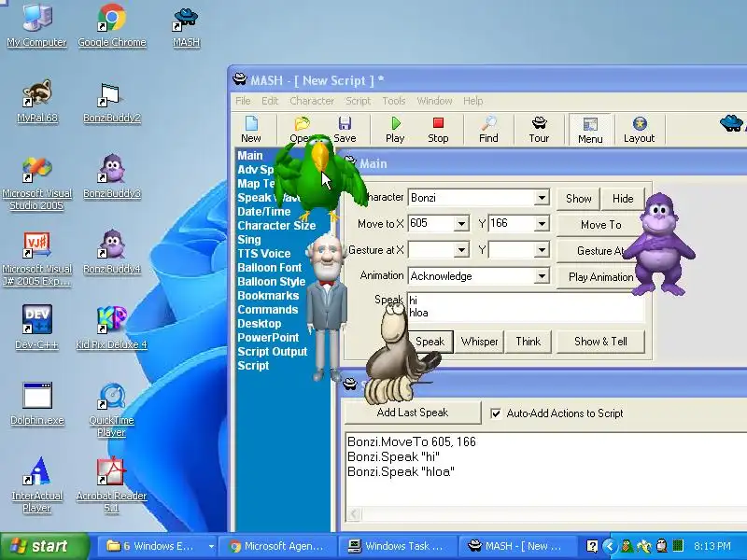Viewport: 747px width, 560px height.
Task: Toggle Auto-Add Actions to Script checkbox
Action: (x=496, y=413)
